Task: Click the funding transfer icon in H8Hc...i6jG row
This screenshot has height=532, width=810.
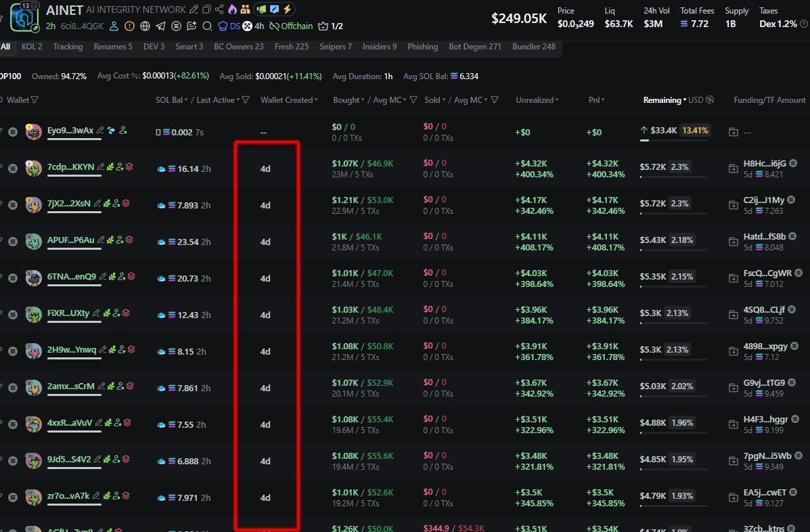Action: point(734,169)
